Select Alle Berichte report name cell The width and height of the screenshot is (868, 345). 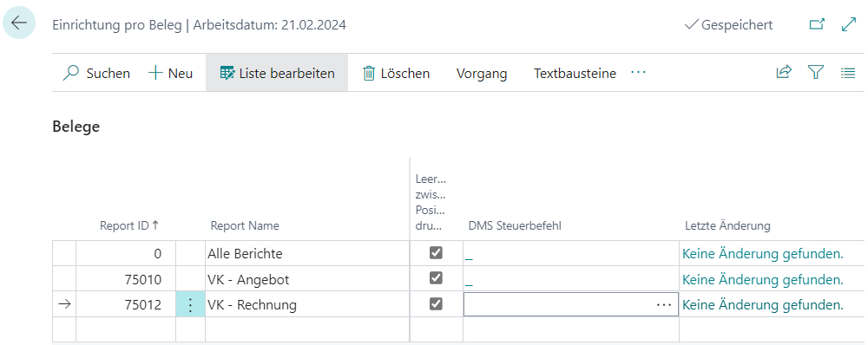[x=307, y=254]
